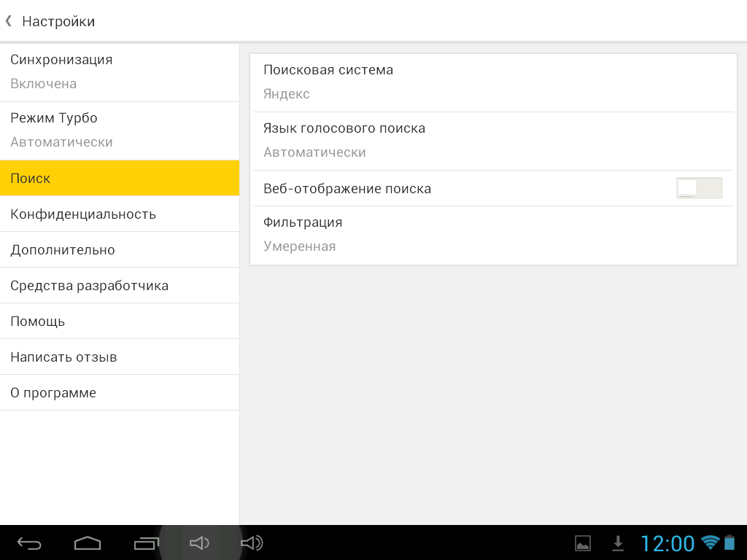The image size is (747, 560).
Task: Change the Фильтрация level setting
Action: (x=493, y=234)
